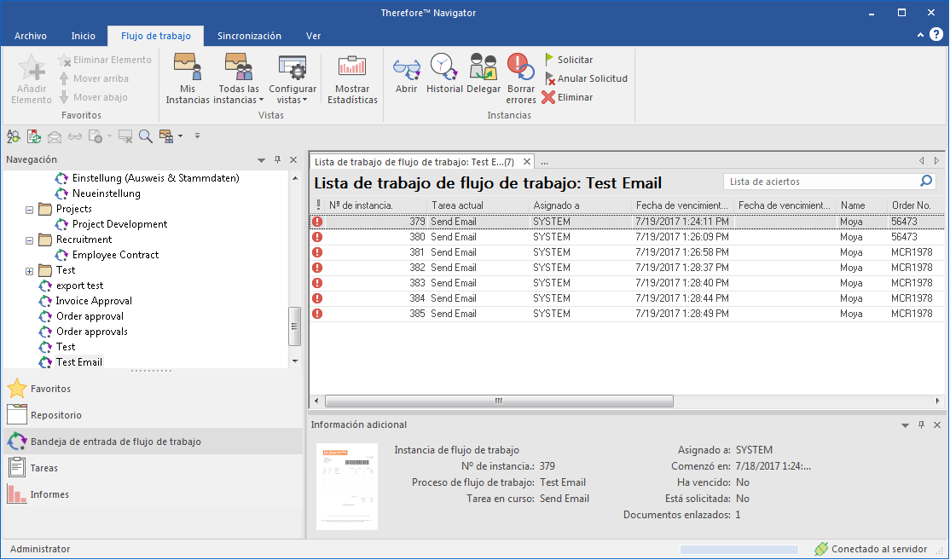Sort by Asignado a column
This screenshot has height=560, width=950.
click(x=581, y=205)
